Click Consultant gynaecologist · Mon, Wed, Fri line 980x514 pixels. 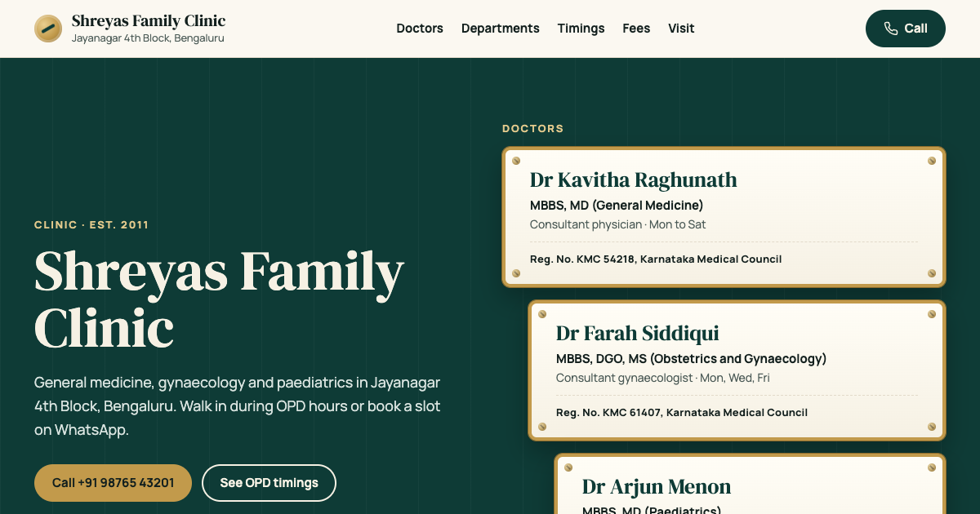[x=663, y=378]
